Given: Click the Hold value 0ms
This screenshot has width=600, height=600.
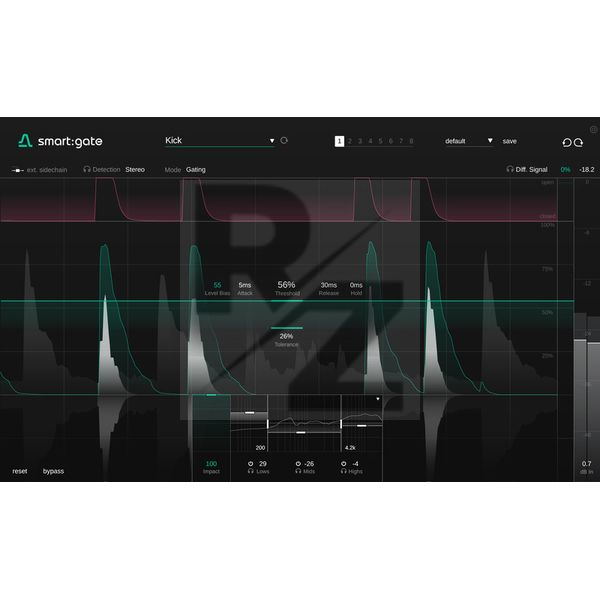Looking at the screenshot, I should click(x=356, y=285).
